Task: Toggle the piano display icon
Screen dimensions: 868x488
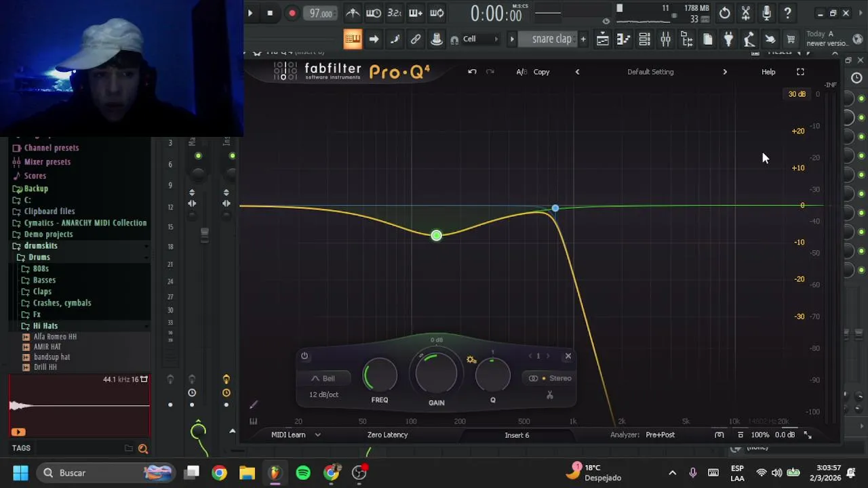Action: tap(253, 421)
